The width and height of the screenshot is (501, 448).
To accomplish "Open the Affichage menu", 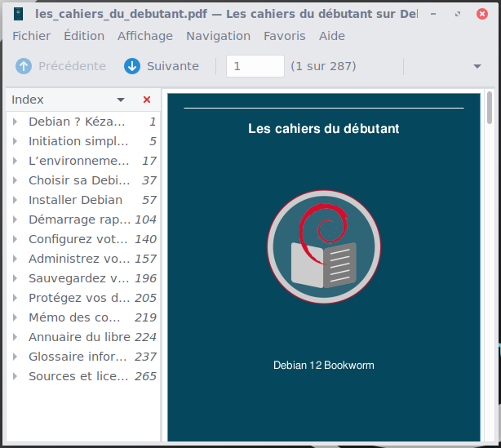I will (x=145, y=36).
